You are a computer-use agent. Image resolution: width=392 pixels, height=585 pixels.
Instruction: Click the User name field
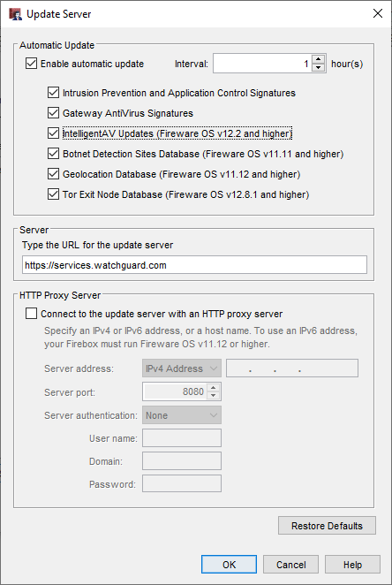coord(182,437)
